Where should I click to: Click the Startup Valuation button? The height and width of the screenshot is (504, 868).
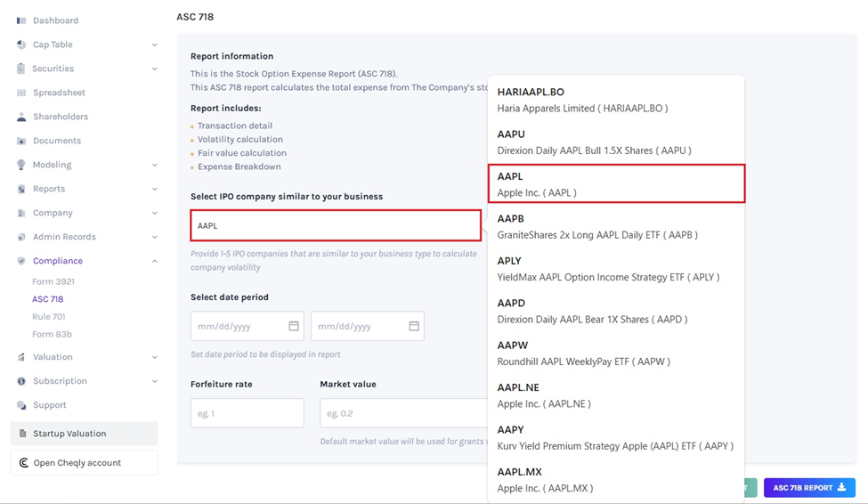point(84,434)
